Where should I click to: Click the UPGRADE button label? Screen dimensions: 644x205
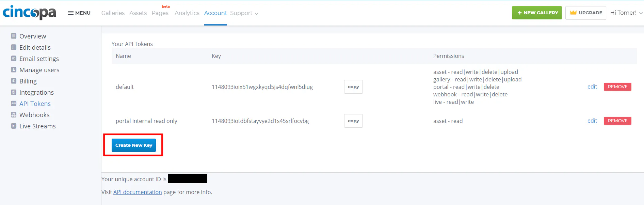pyautogui.click(x=591, y=13)
